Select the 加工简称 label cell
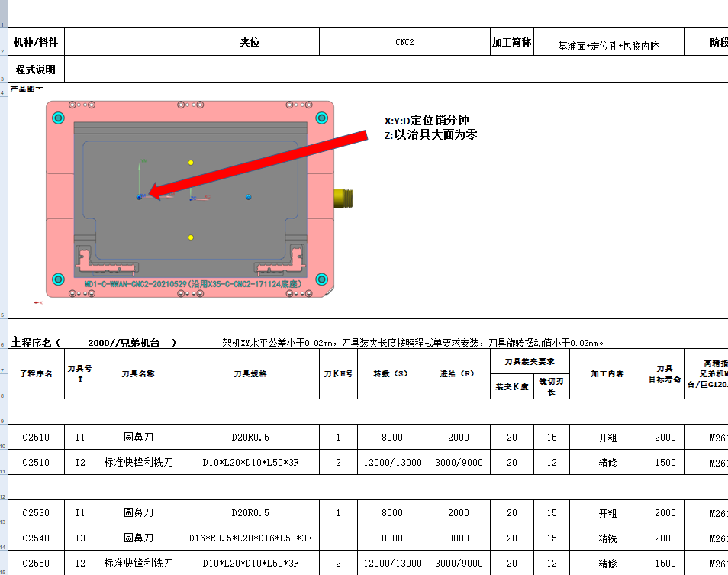 510,41
